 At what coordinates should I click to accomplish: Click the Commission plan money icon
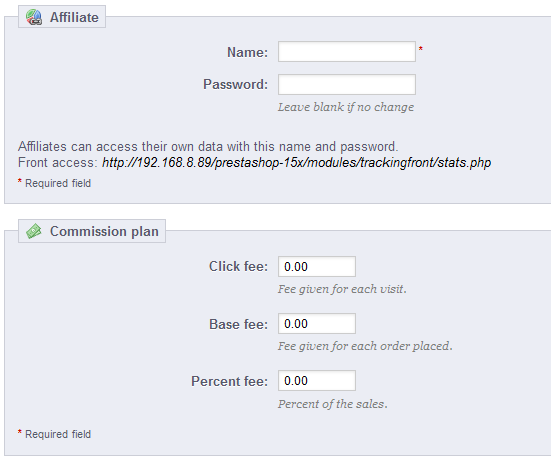[34, 231]
